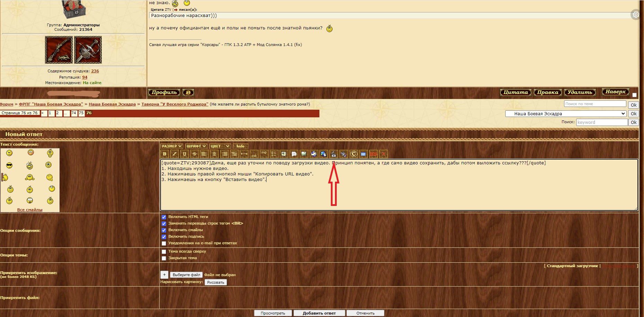644x317 pixels.
Task: Enable 'Тема всегда сверху' option
Action: [164, 252]
